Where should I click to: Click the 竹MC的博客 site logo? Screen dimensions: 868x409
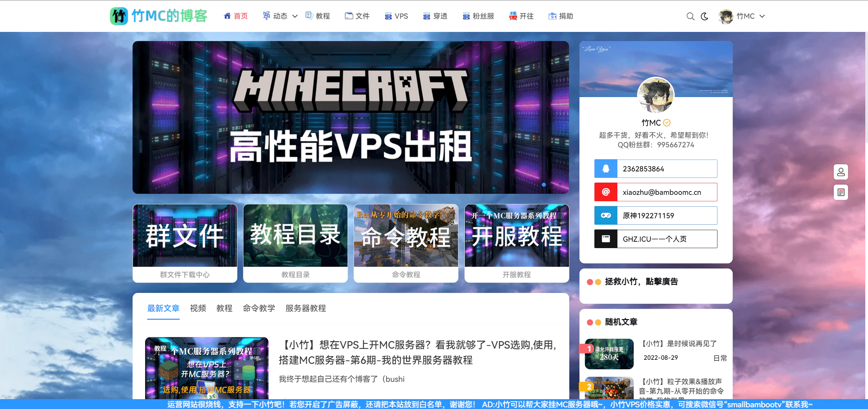[159, 16]
